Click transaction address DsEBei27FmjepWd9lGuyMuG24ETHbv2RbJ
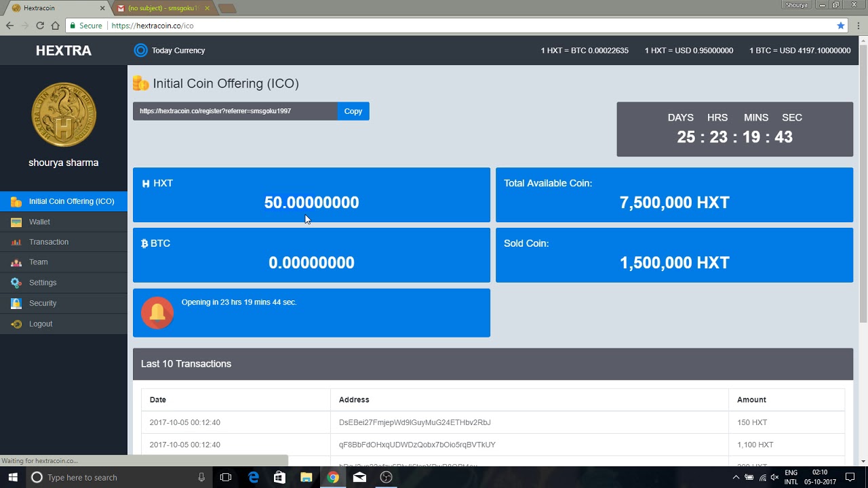Screen dimensions: 868x488 point(414,422)
